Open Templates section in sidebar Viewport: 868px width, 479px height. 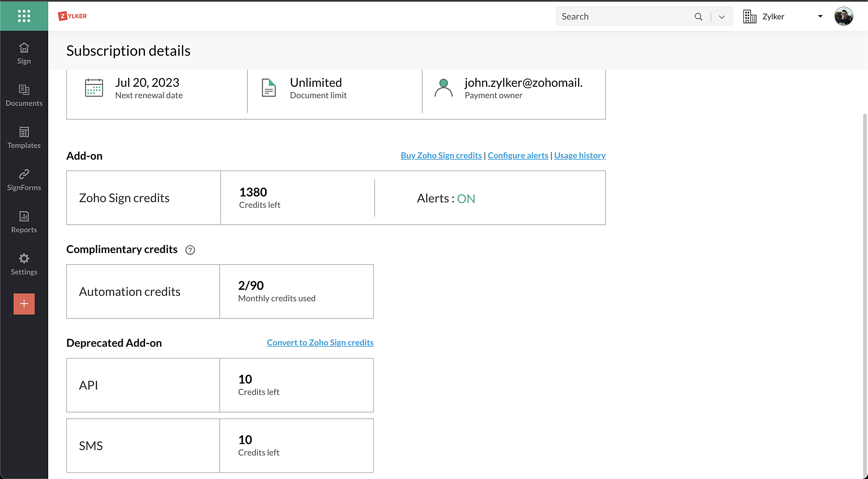pyautogui.click(x=24, y=138)
